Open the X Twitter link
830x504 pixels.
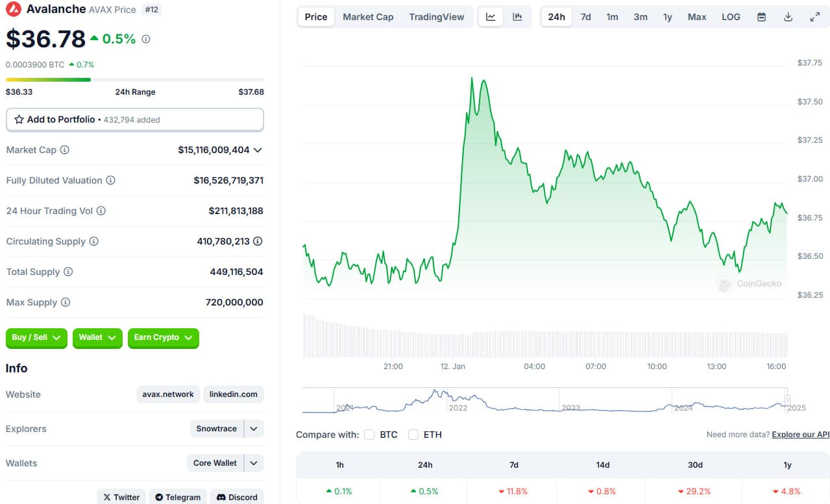(x=121, y=497)
